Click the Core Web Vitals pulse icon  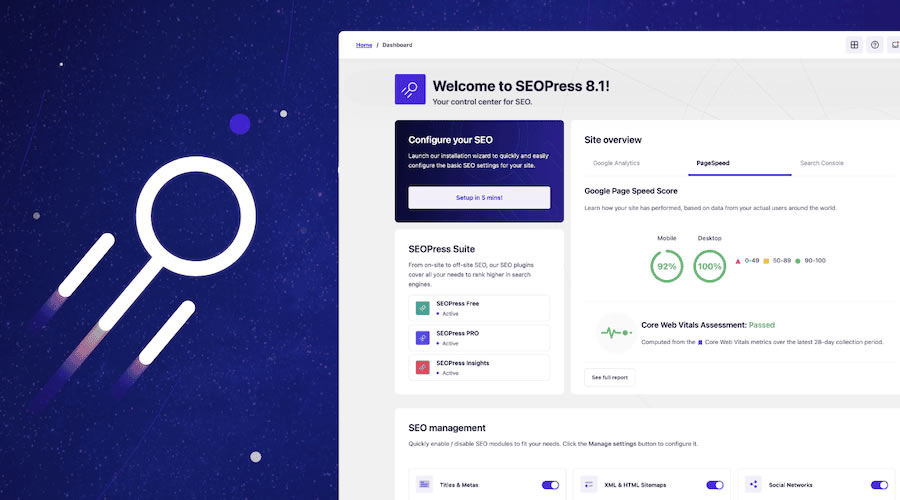615,332
